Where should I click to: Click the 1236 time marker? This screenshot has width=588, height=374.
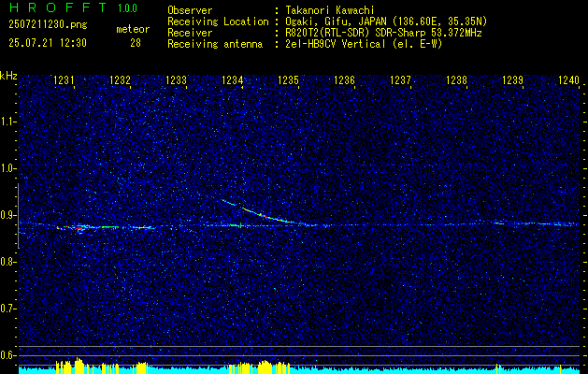pos(344,79)
